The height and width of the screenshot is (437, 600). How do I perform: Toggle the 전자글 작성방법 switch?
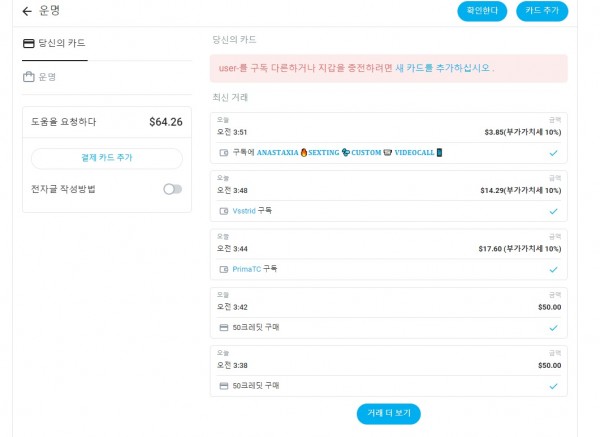pos(173,189)
